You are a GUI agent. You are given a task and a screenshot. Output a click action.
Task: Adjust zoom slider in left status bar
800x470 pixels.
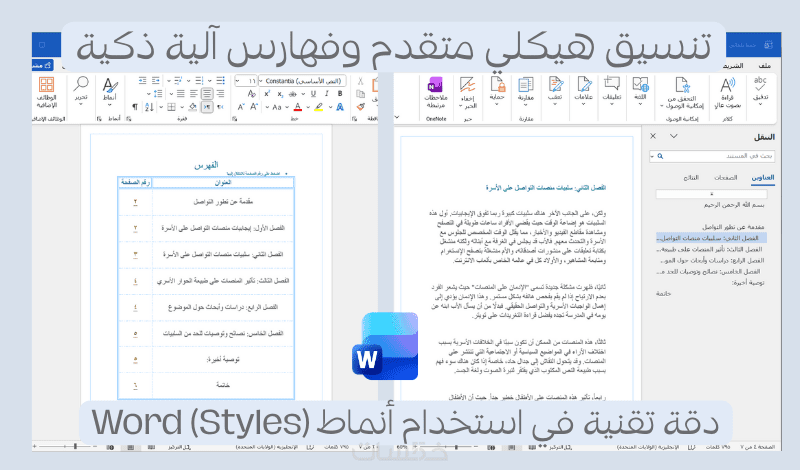click(76, 446)
